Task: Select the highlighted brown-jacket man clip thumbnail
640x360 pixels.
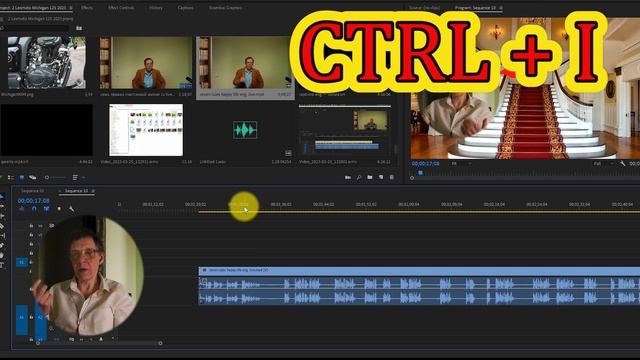Action: (245, 62)
